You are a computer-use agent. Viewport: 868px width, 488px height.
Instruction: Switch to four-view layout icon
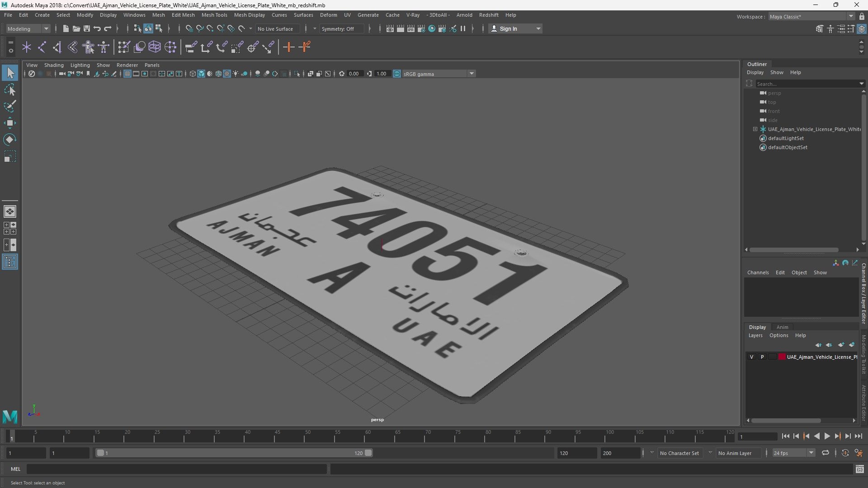(x=10, y=228)
